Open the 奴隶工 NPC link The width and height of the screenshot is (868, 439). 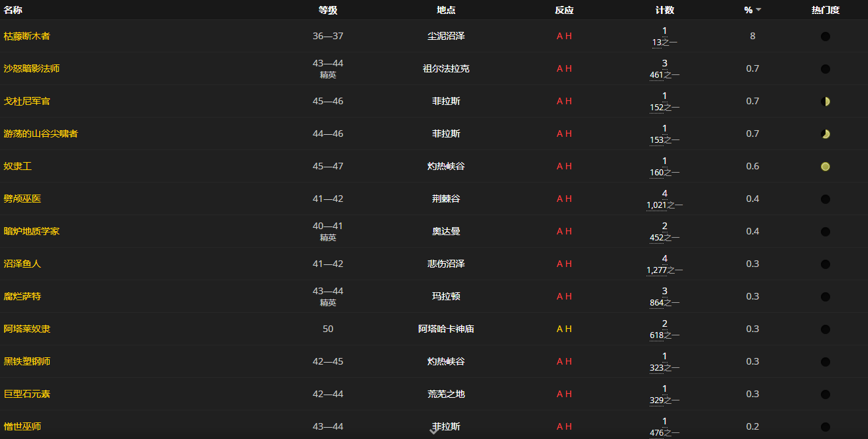tap(17, 166)
